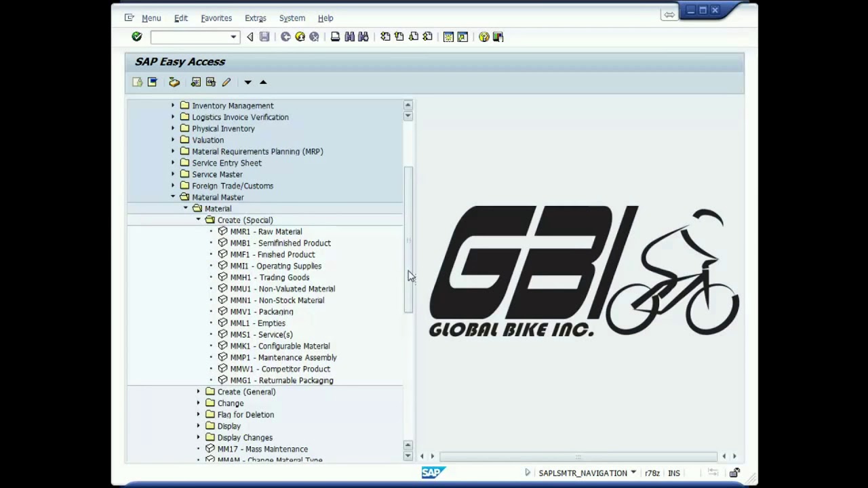Open the SAPLSMTR_NAVIGATION status dropdown
The width and height of the screenshot is (868, 488).
633,472
